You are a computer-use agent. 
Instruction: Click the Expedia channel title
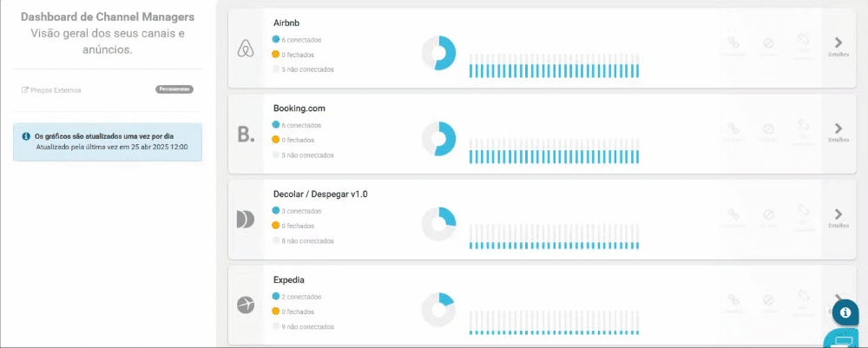tap(288, 279)
